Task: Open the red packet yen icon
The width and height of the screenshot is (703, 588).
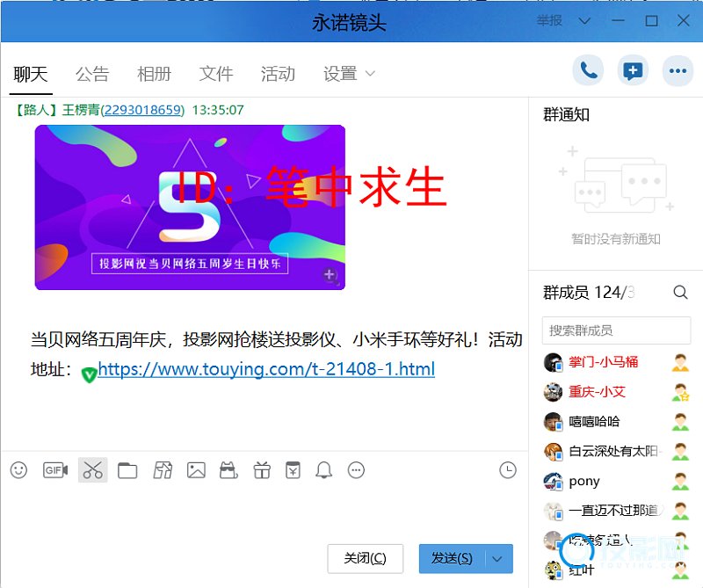Action: [293, 470]
